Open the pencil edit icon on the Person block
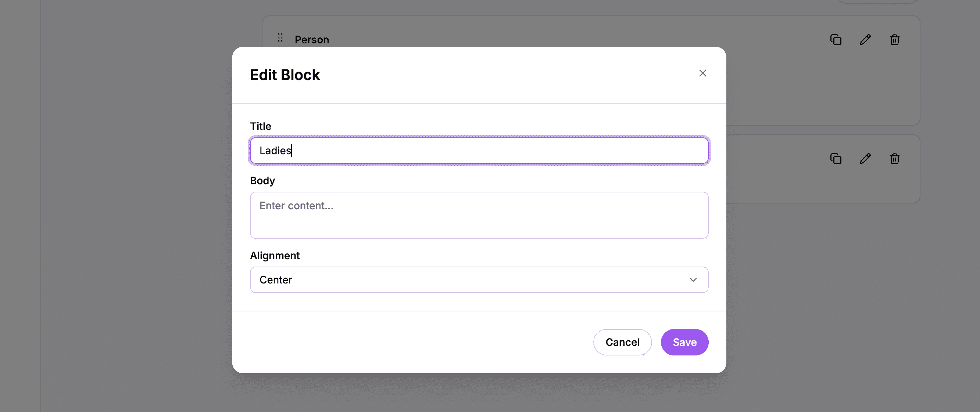 tap(865, 40)
